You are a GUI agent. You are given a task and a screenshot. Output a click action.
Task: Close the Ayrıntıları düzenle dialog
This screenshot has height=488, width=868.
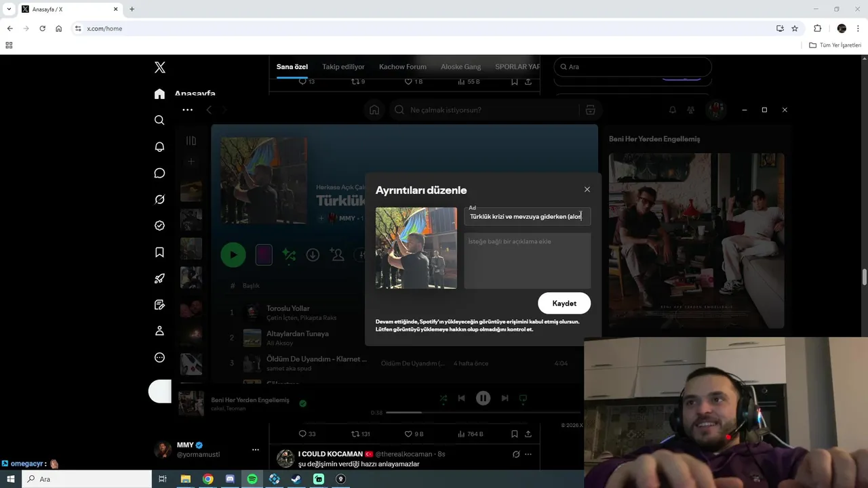pos(587,190)
